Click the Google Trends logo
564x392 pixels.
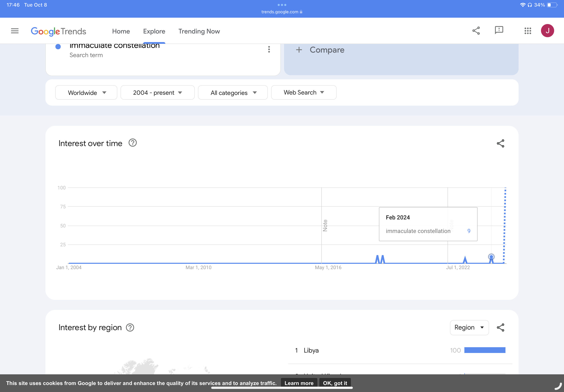[59, 31]
